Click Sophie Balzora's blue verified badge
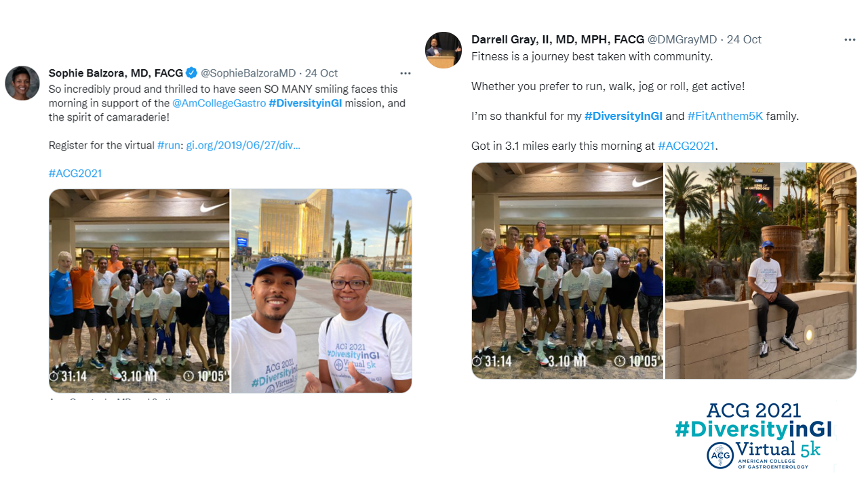This screenshot has height=488, width=868. pos(192,73)
